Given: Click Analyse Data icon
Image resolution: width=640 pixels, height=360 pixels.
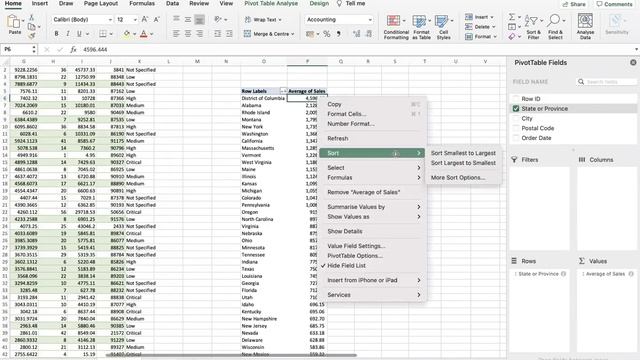Looking at the screenshot, I should [x=585, y=27].
